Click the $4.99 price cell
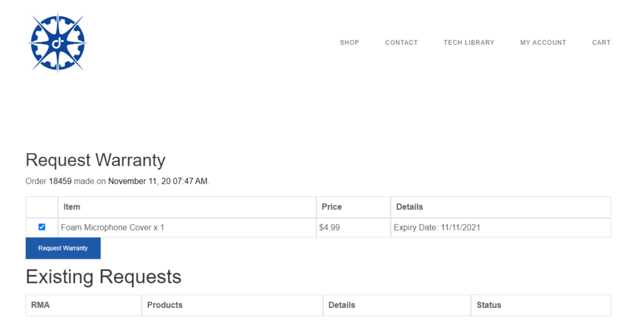Image resolution: width=644 pixels, height=330 pixels. (x=330, y=227)
